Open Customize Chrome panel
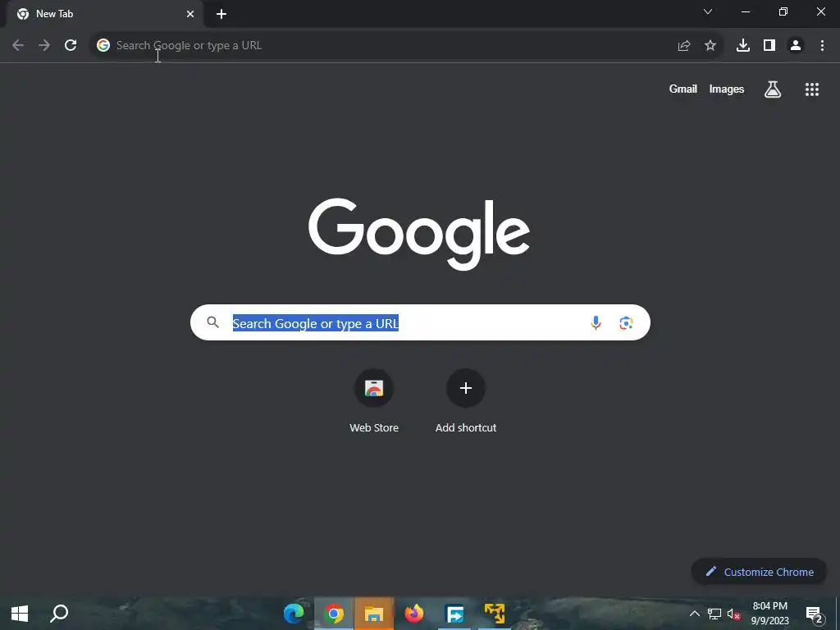 point(759,572)
